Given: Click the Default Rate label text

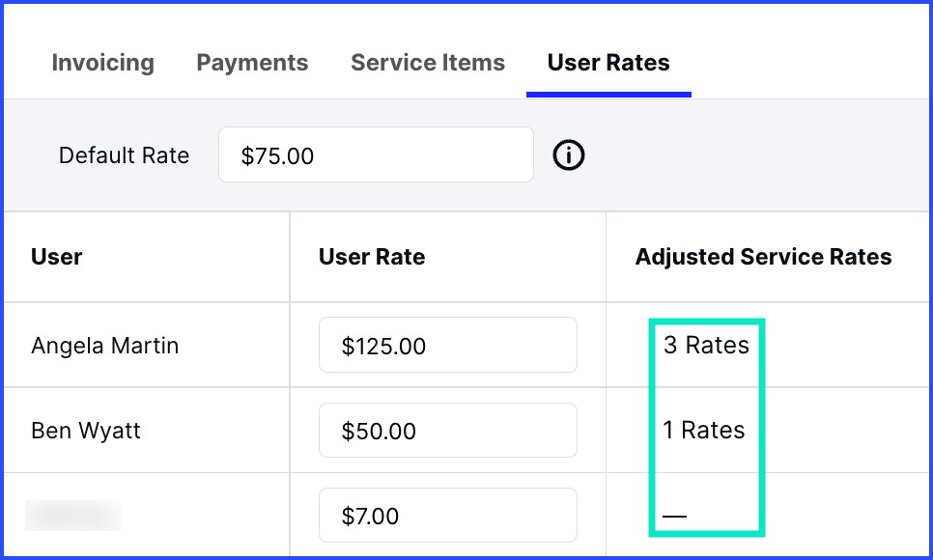Looking at the screenshot, I should coord(124,154).
